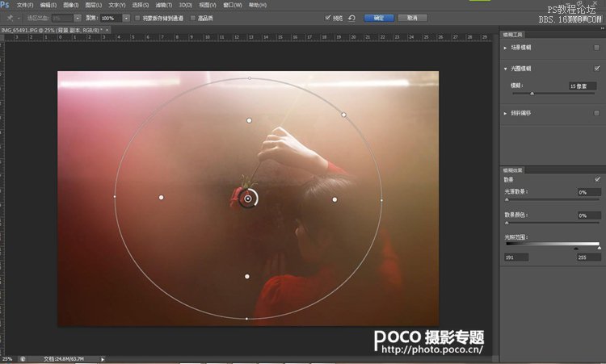Screen dimensions: 606x364
Task: Select the right feather handle dot
Action: click(335, 199)
